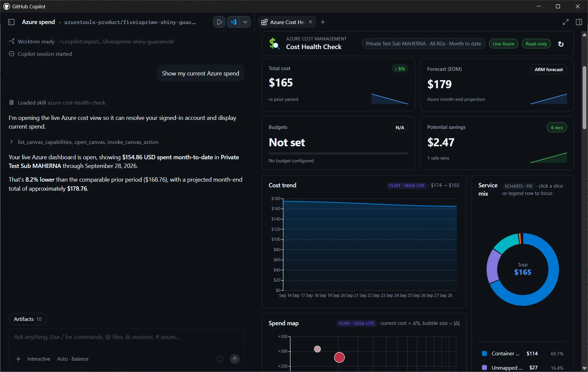Toggle the right side panel icon
Image resolution: width=588 pixels, height=372 pixels.
click(x=579, y=22)
